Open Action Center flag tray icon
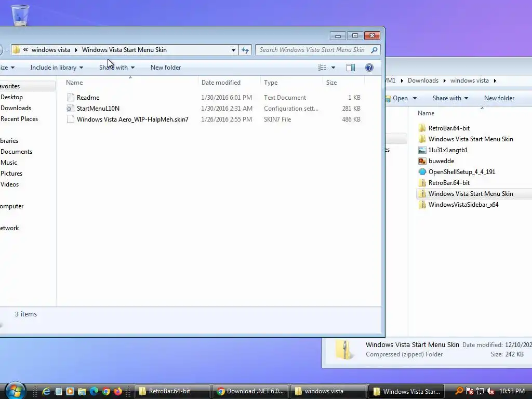The width and height of the screenshot is (532, 399). coord(470,391)
